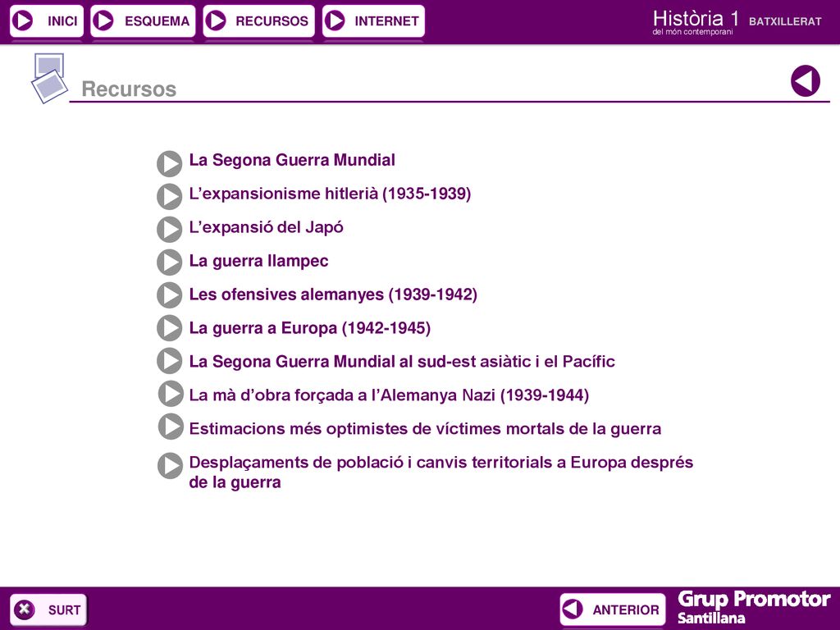840x630 pixels.
Task: Open Desplaçaments de població i canvis territorials link
Action: [x=441, y=472]
